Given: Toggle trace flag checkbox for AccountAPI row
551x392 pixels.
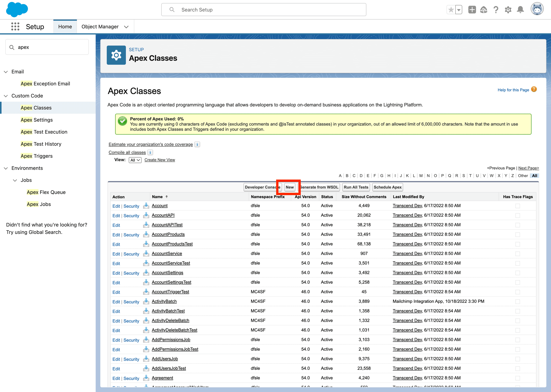Looking at the screenshot, I should coord(518,216).
